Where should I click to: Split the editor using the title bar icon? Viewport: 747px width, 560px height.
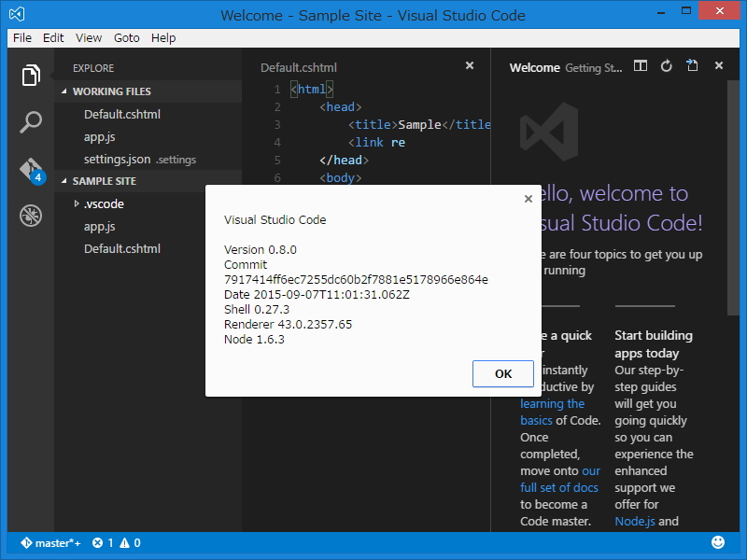click(641, 66)
